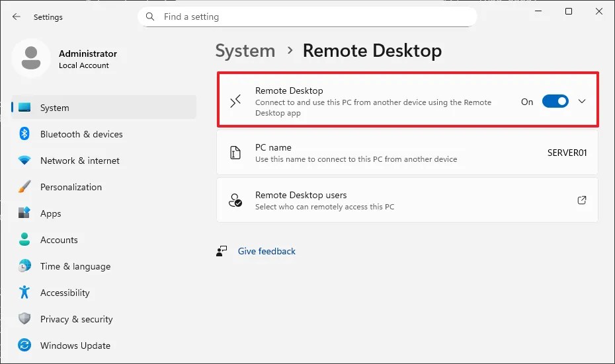Click the On status label
Image resolution: width=615 pixels, height=364 pixels.
point(527,102)
